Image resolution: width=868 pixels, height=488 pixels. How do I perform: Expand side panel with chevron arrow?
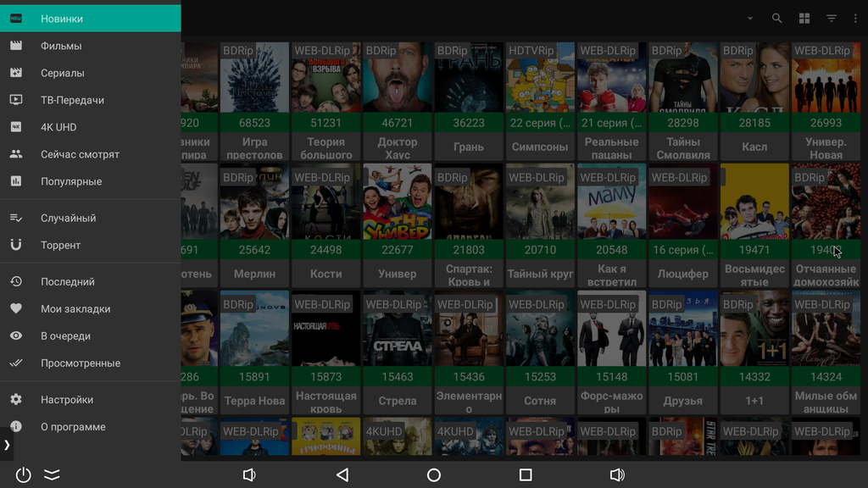pyautogui.click(x=7, y=445)
